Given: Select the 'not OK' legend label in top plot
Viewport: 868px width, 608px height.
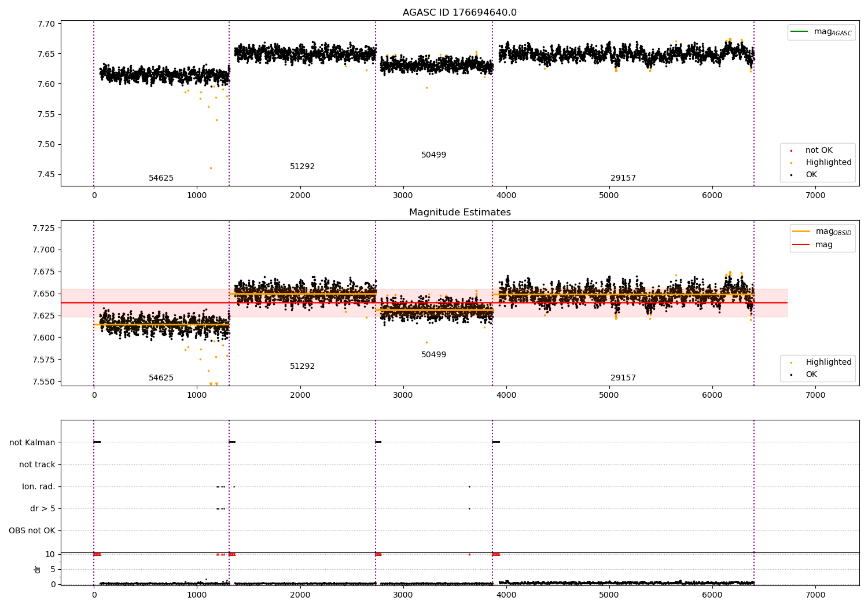Looking at the screenshot, I should [x=819, y=151].
